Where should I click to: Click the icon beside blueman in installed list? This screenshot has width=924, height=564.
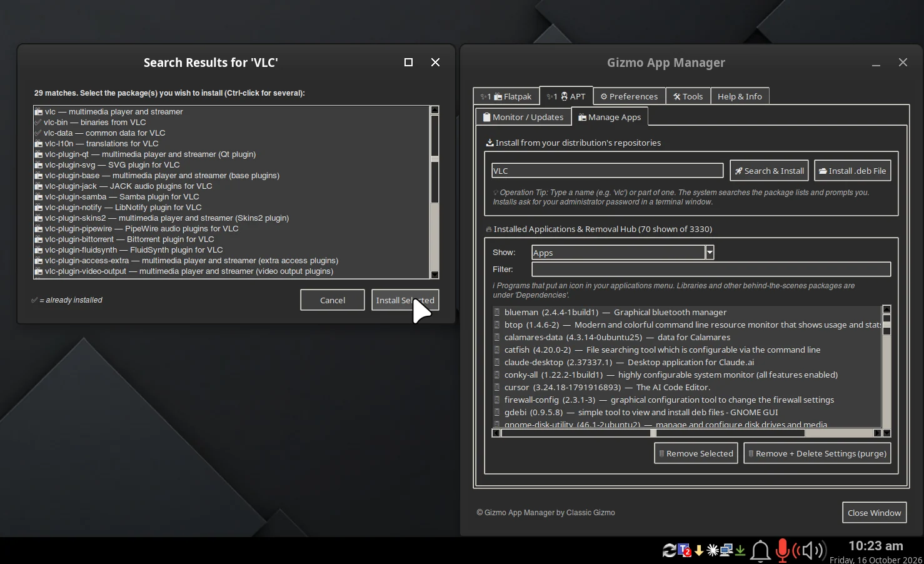point(497,312)
